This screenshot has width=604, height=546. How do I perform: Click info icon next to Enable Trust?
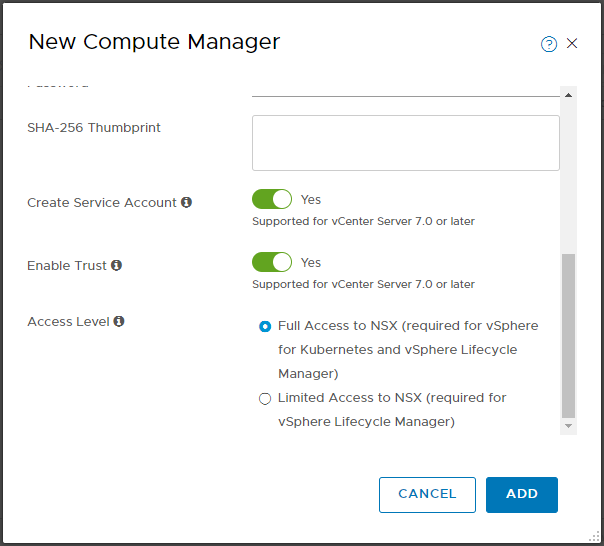coord(116,265)
